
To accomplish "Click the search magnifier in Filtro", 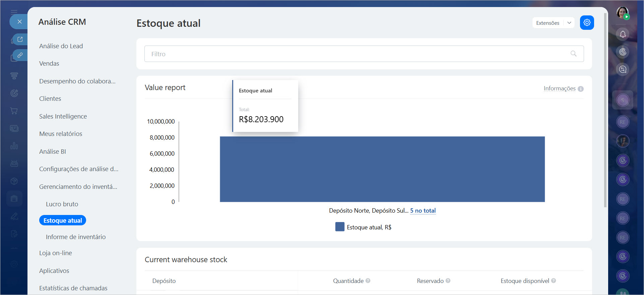I will [573, 54].
